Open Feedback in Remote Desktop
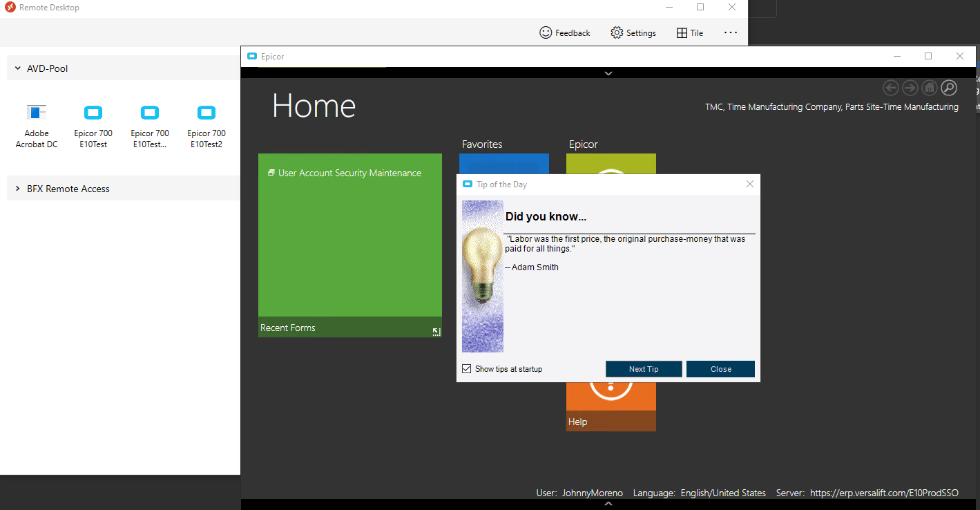The image size is (980, 510). click(x=564, y=32)
